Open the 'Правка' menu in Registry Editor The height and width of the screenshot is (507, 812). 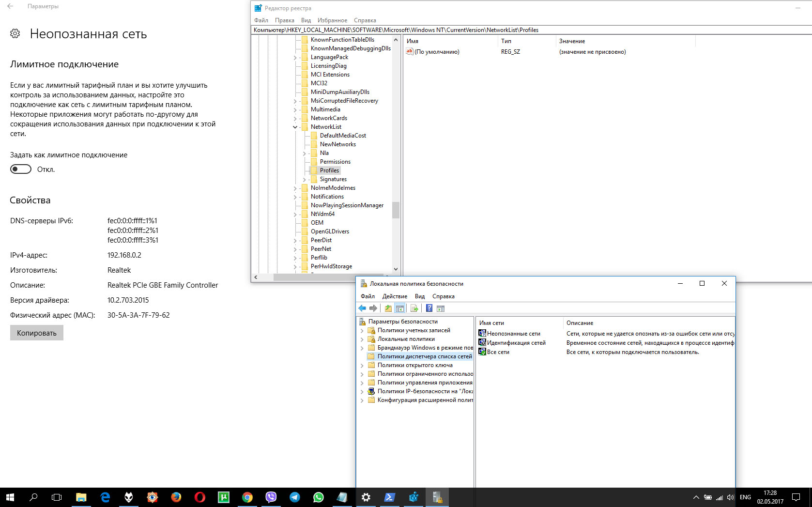(284, 20)
